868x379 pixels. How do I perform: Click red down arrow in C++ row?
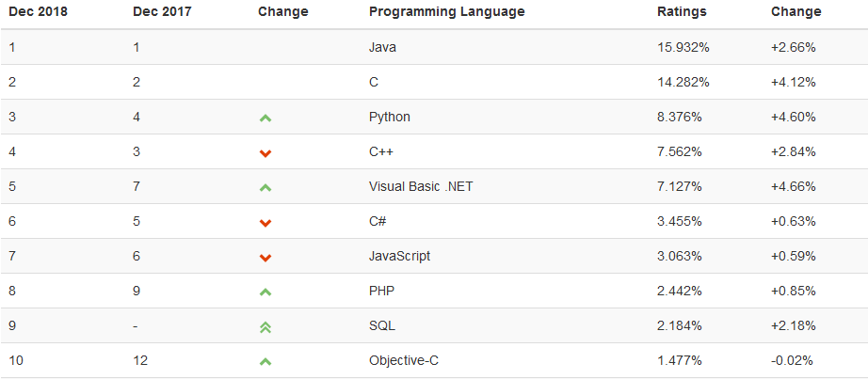coord(265,153)
